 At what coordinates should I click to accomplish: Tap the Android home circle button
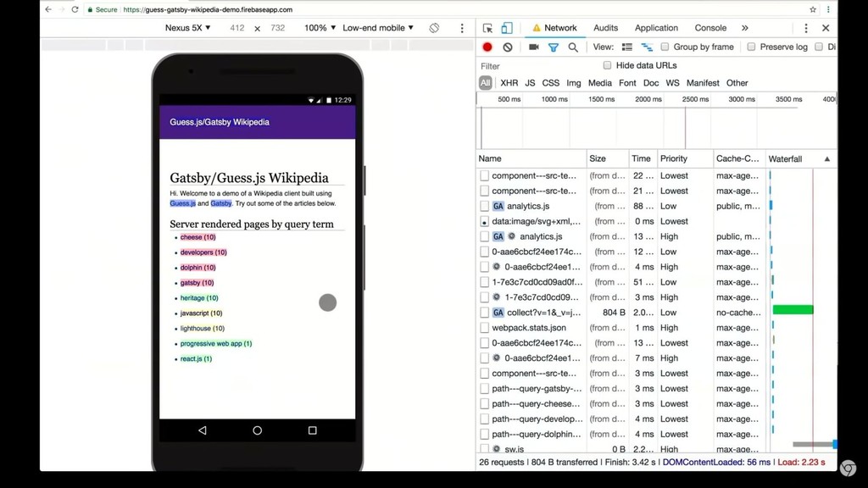[258, 430]
